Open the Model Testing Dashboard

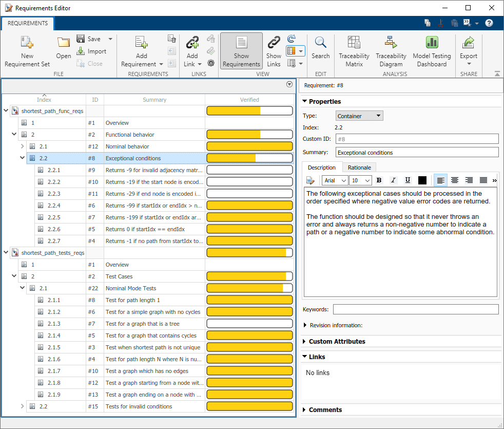click(x=432, y=43)
